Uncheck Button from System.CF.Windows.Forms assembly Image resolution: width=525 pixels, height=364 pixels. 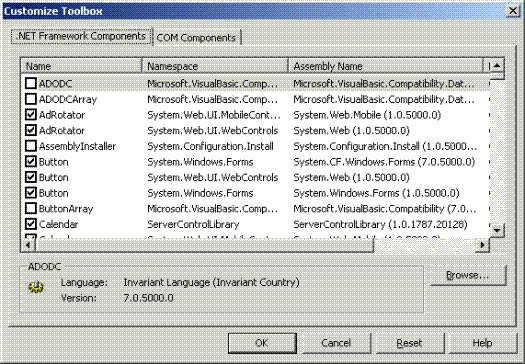pos(31,161)
